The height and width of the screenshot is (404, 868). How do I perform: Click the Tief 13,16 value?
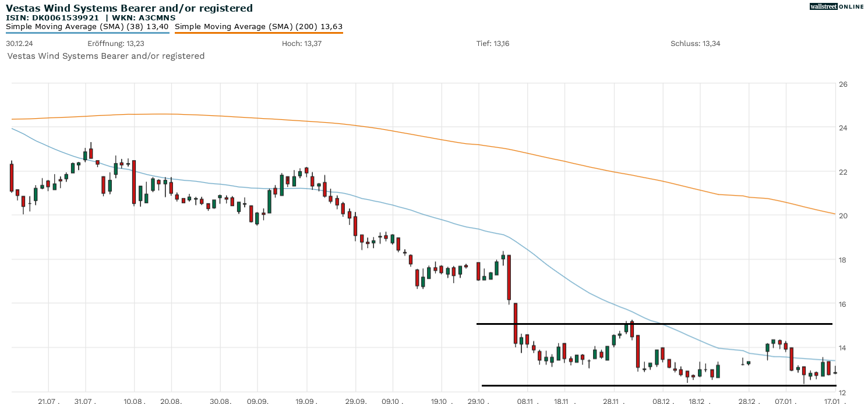493,44
